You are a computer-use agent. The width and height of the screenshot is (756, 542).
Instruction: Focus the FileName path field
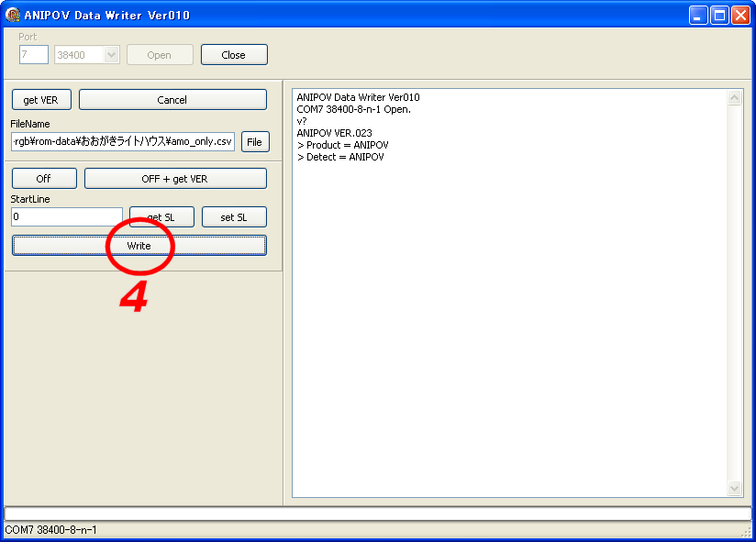point(122,141)
